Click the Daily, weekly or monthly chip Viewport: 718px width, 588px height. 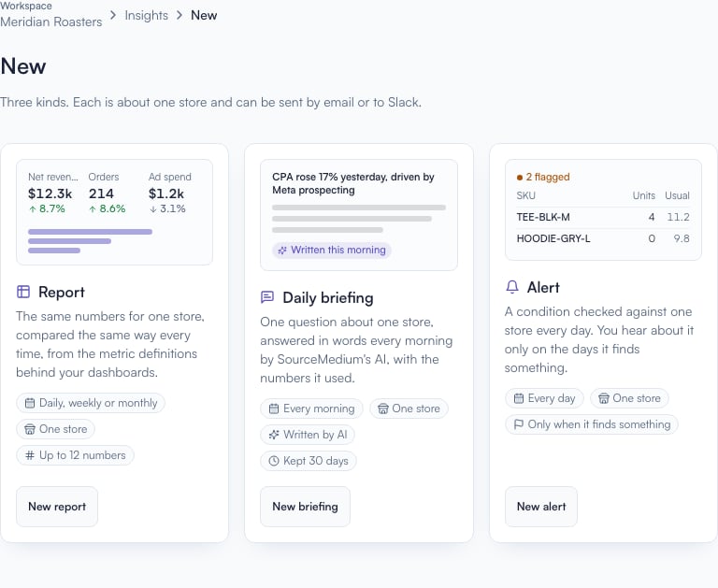click(91, 403)
